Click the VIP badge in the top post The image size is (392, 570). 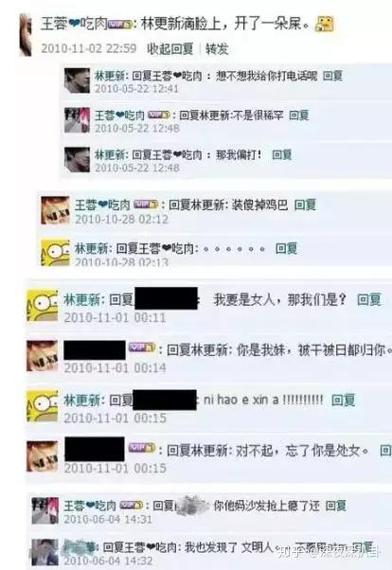click(x=120, y=25)
